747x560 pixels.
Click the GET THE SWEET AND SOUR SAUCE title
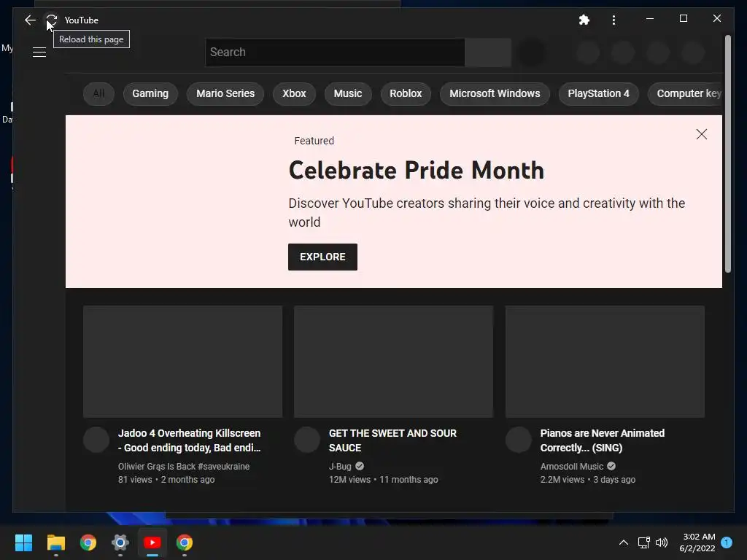392,440
